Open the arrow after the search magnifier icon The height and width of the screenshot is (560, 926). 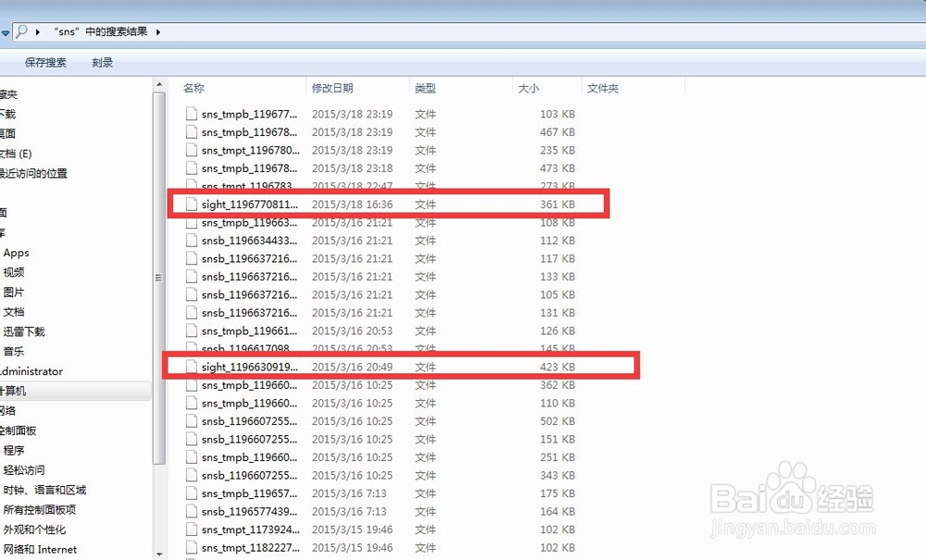click(37, 31)
